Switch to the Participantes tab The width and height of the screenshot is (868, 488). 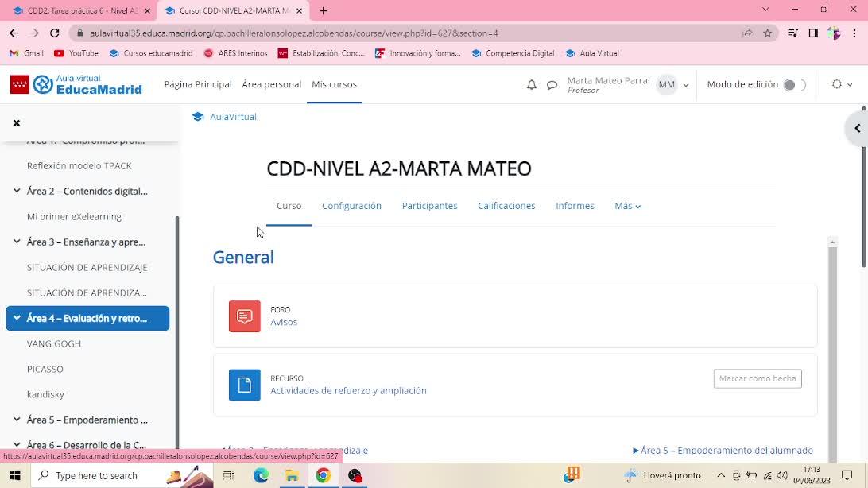[429, 206]
